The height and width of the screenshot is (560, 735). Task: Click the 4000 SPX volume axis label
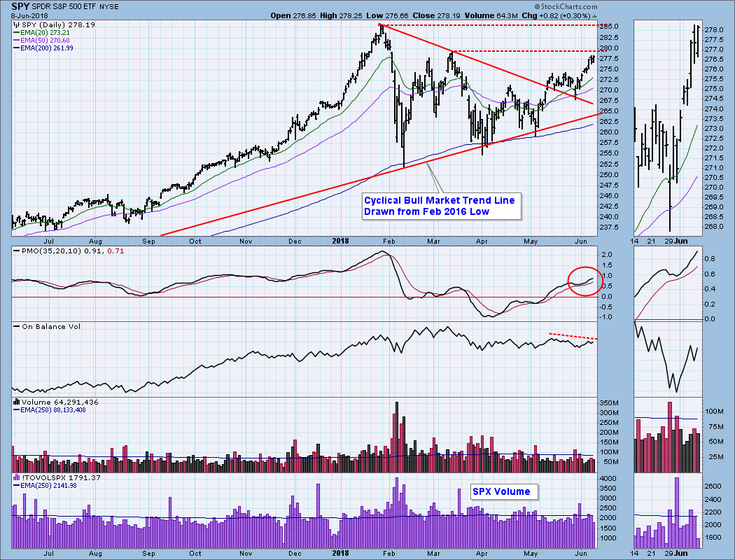(608, 479)
